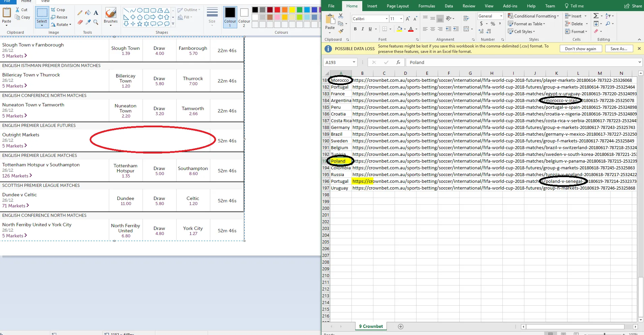Expand Cell Styles menu

[521, 32]
